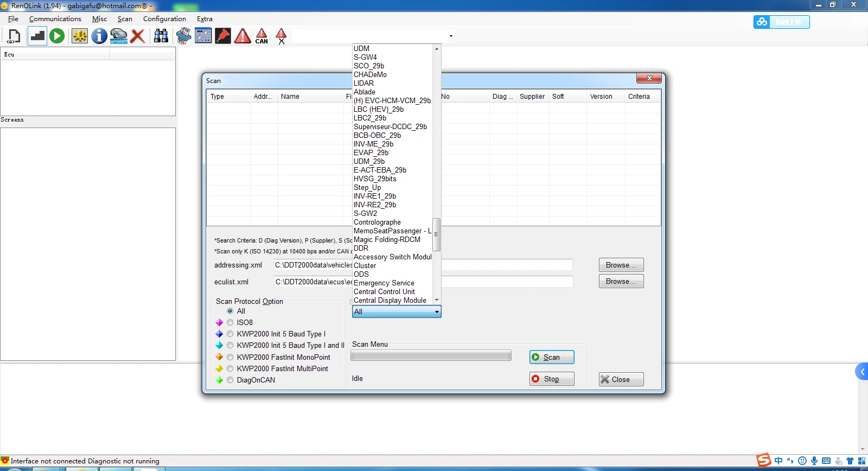Image resolution: width=868 pixels, height=471 pixels.
Task: Click the new document toolbar icon
Action: click(14, 36)
